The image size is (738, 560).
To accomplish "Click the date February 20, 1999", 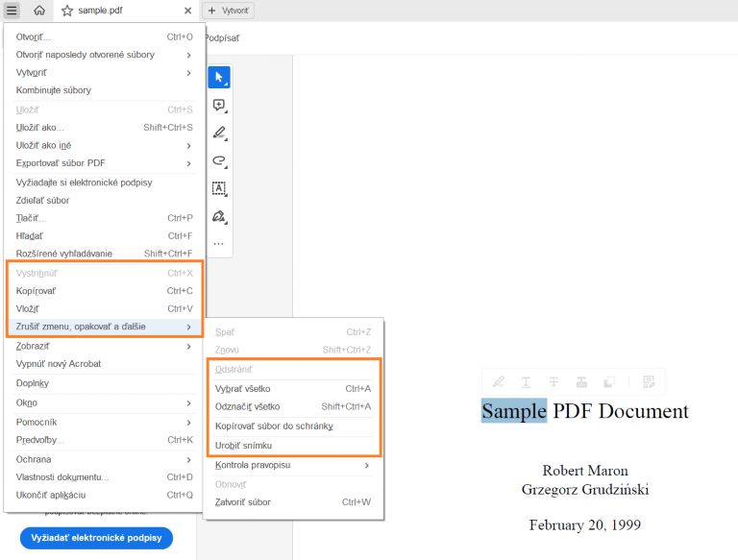I will [585, 524].
